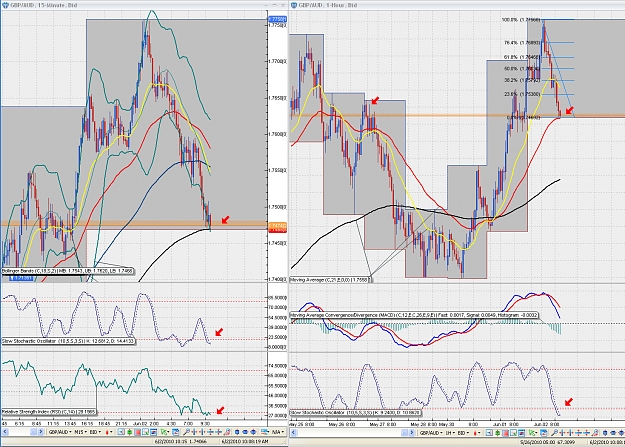
Task: Click the 1-Hour chart title bar text
Action: click(328, 5)
